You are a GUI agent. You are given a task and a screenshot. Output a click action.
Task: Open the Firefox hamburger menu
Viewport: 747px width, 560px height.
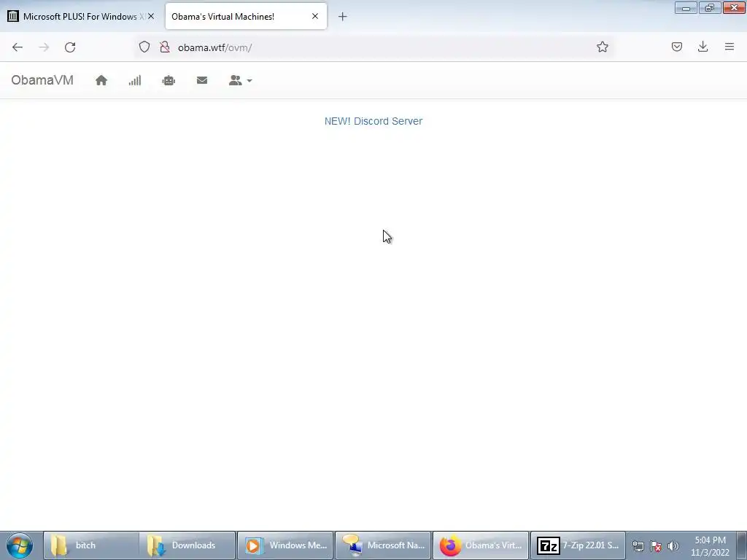(729, 47)
